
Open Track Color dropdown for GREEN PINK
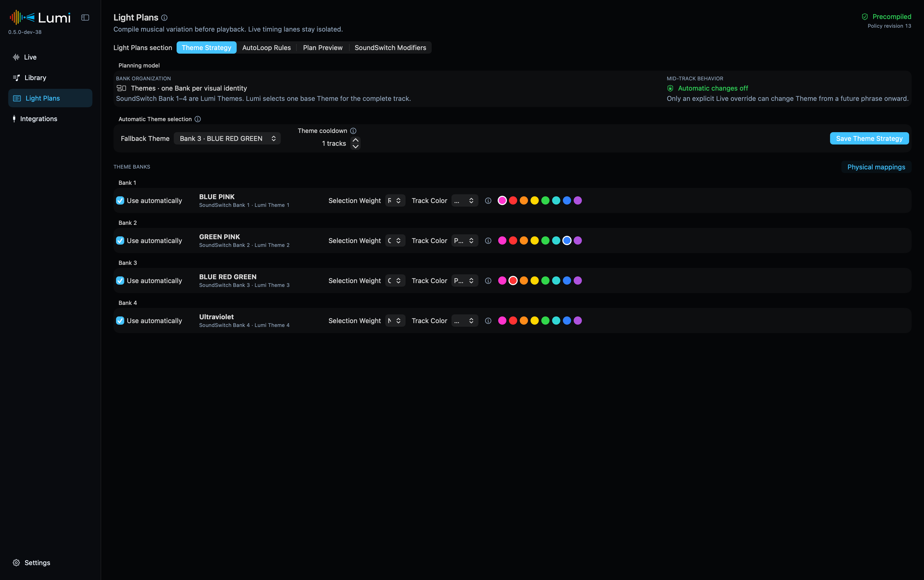coord(465,240)
